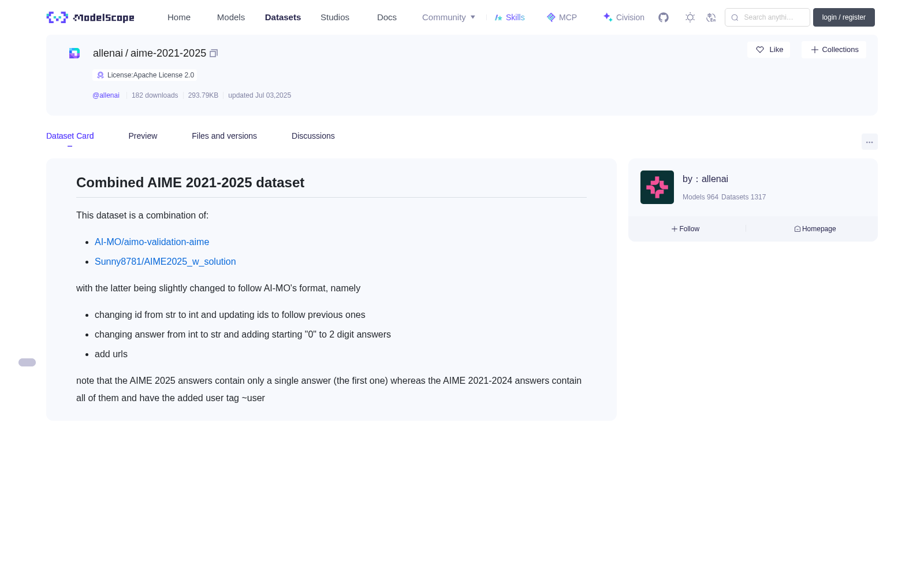
Task: Add dataset to Collections
Action: (x=834, y=50)
